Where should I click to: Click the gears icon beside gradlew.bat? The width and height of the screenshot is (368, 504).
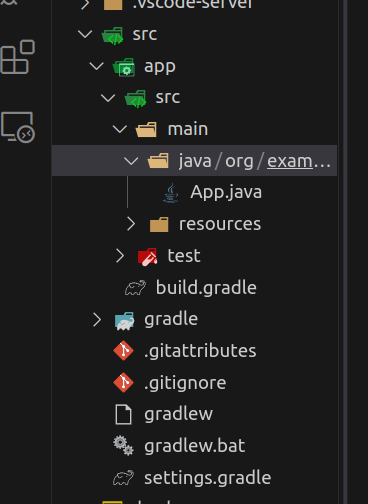[x=123, y=446]
